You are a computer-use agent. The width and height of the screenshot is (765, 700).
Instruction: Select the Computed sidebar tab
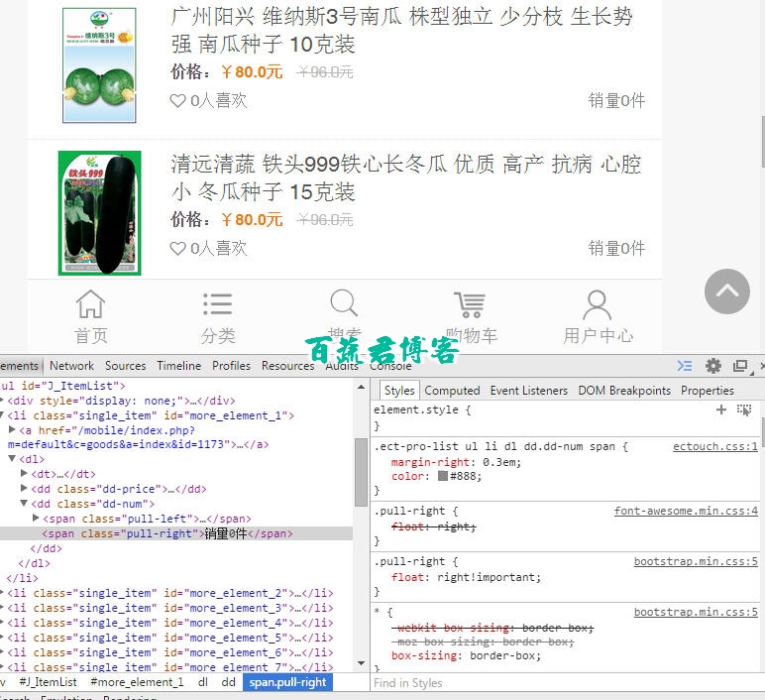(x=452, y=391)
